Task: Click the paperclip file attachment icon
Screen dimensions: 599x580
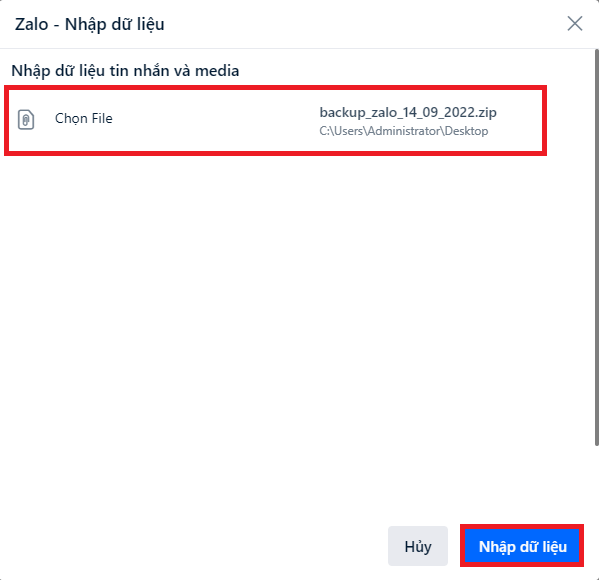Action: pos(26,120)
